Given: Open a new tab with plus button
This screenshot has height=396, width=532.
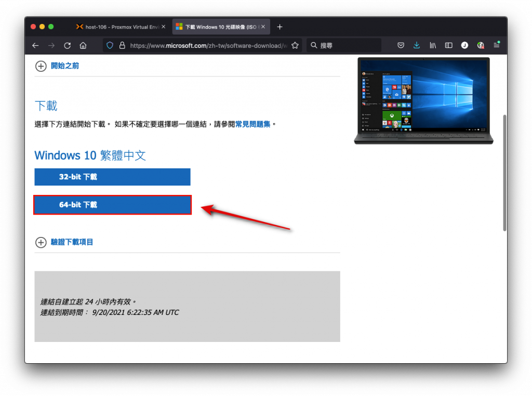Looking at the screenshot, I should tap(280, 27).
